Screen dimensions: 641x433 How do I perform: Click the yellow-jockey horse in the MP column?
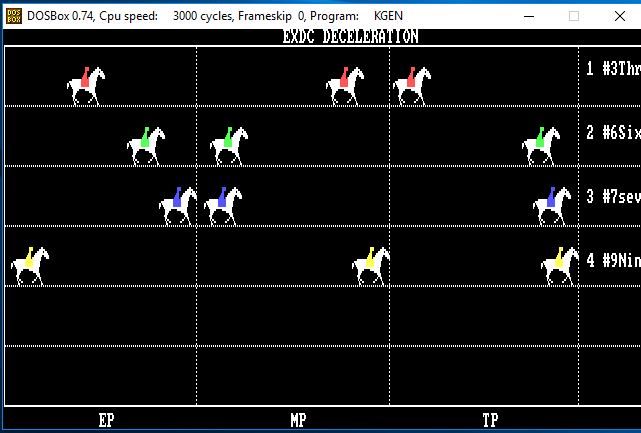tap(371, 266)
